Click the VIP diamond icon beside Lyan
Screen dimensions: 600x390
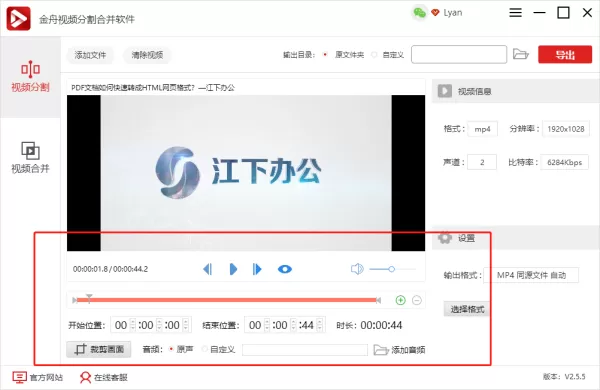[435, 13]
